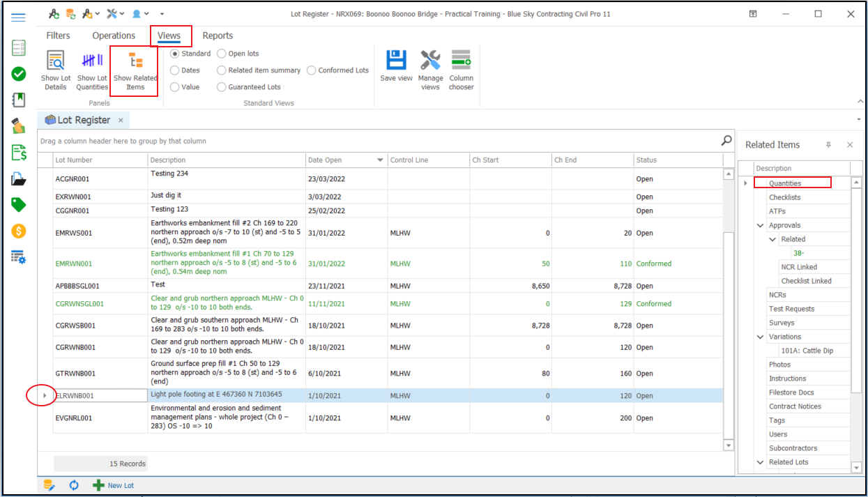The width and height of the screenshot is (868, 497).
Task: Click the first quick-access toolbar icon
Action: click(54, 14)
